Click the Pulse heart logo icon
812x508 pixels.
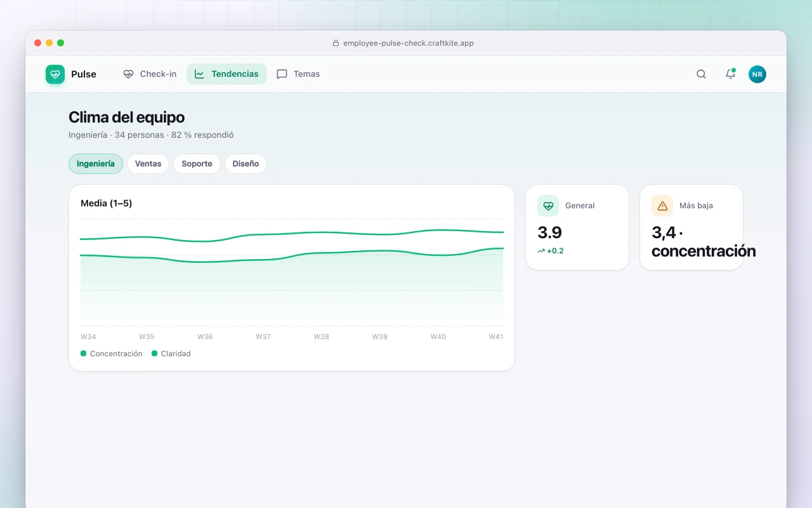pyautogui.click(x=55, y=74)
